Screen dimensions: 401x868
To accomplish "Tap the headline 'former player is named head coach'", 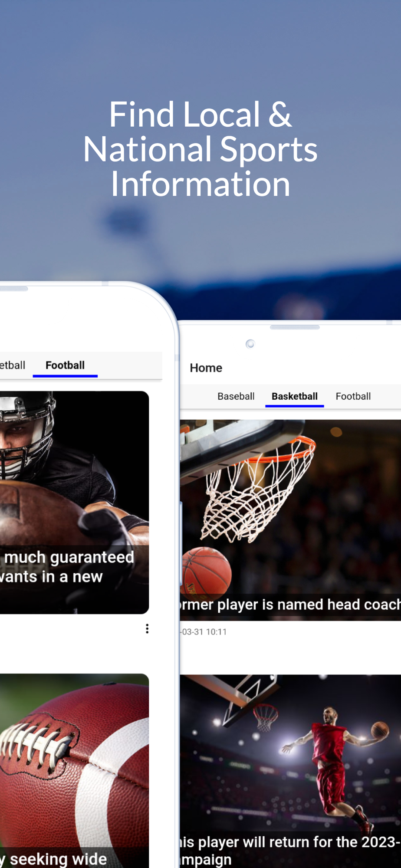I will click(x=290, y=605).
